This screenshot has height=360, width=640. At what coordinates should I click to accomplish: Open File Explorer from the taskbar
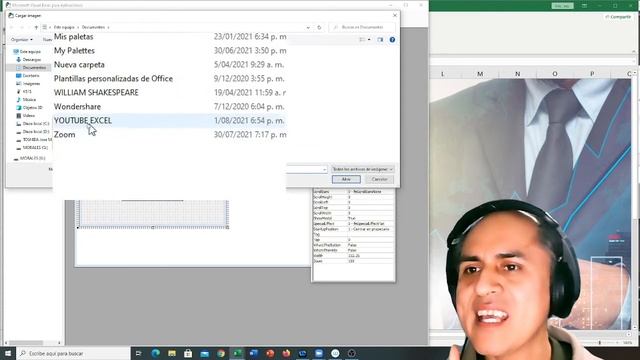coord(172,353)
